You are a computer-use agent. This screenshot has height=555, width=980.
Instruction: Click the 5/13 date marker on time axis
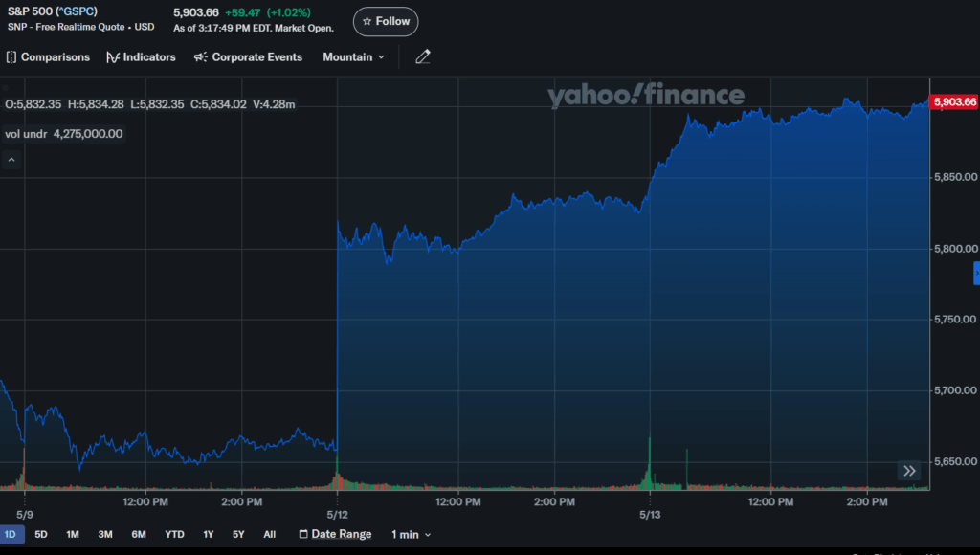tap(650, 515)
